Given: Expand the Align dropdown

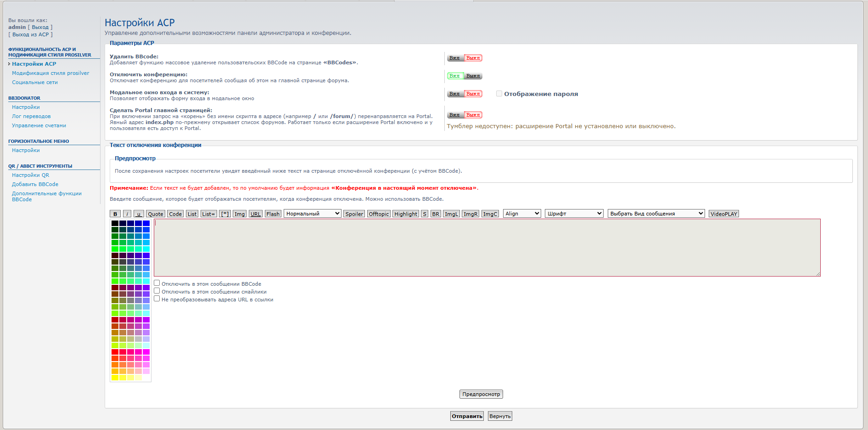Looking at the screenshot, I should [x=522, y=214].
